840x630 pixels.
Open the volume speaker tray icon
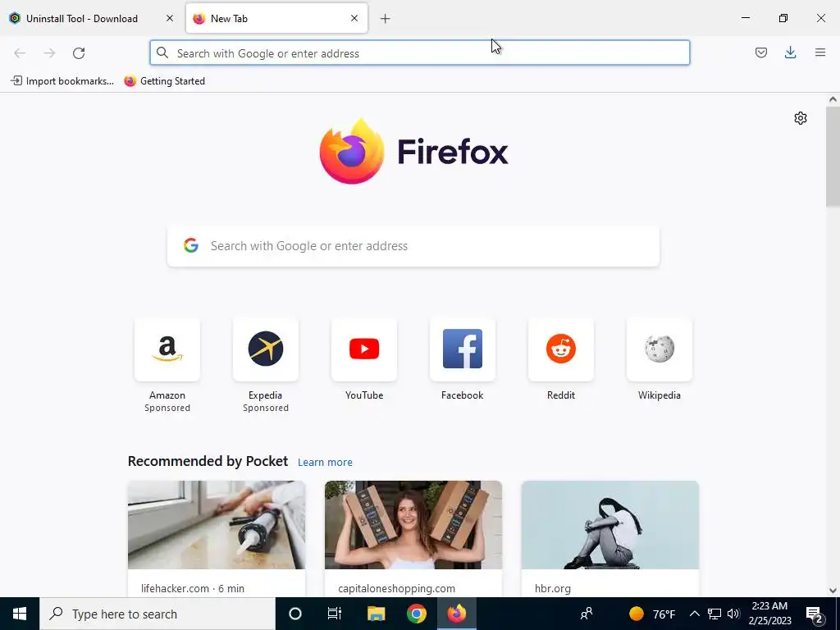click(x=733, y=614)
